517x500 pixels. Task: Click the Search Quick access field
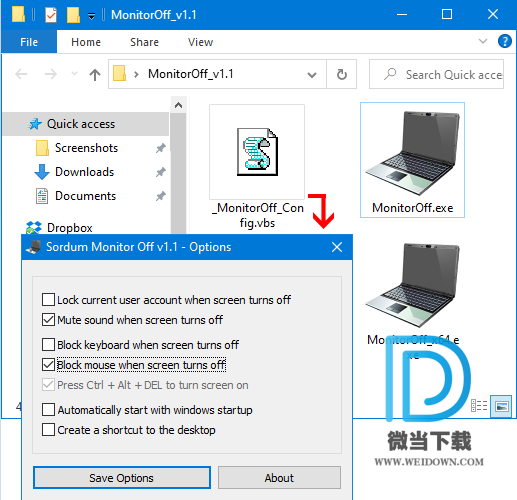point(436,74)
